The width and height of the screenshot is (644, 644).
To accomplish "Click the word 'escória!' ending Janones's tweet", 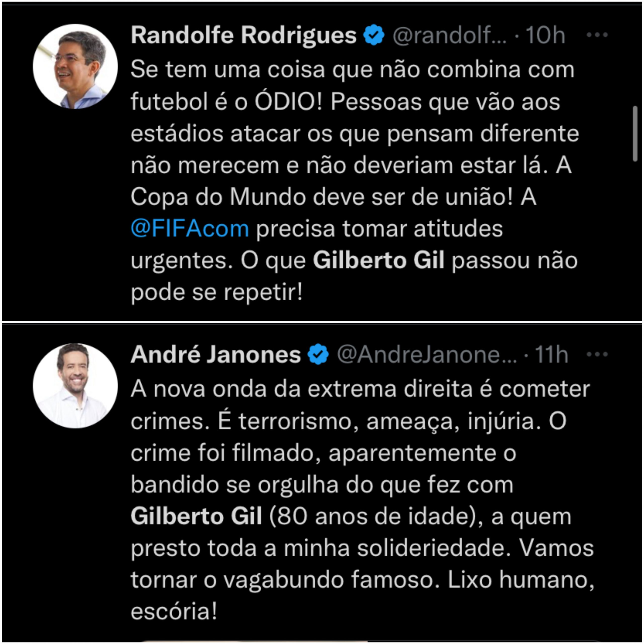I will tap(174, 612).
